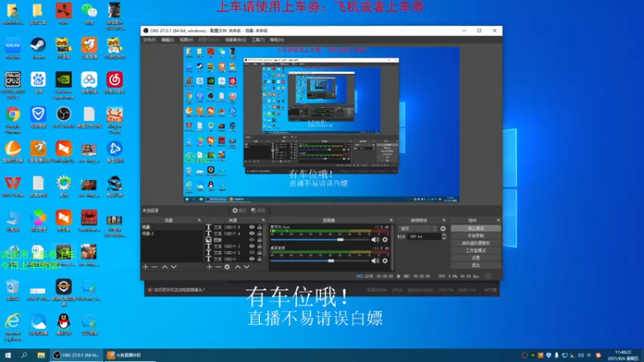
Task: Click OBS 27.0.1 taskbar button
Action: coord(76,355)
